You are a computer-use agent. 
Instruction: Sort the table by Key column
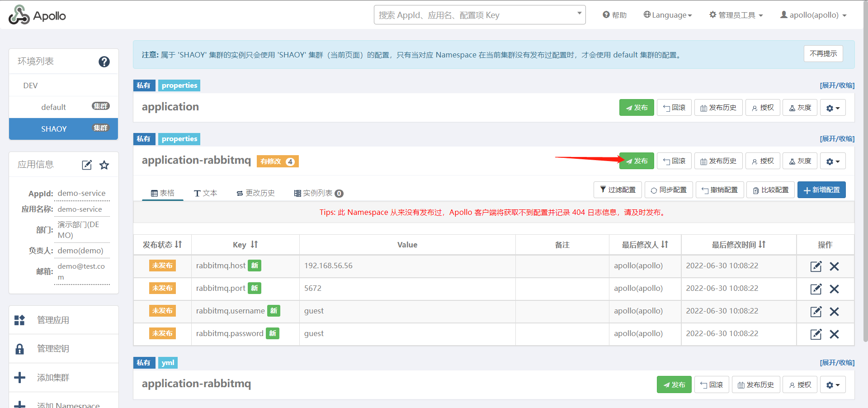(254, 245)
